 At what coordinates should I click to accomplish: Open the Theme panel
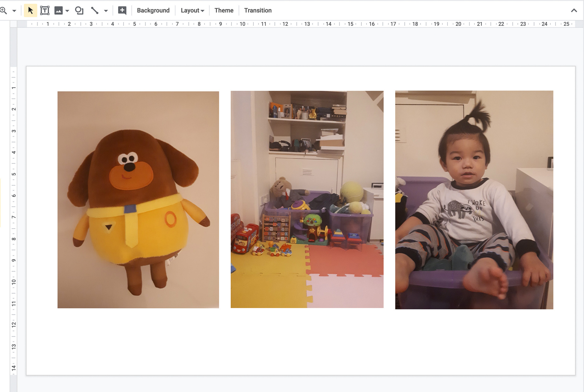pyautogui.click(x=224, y=10)
